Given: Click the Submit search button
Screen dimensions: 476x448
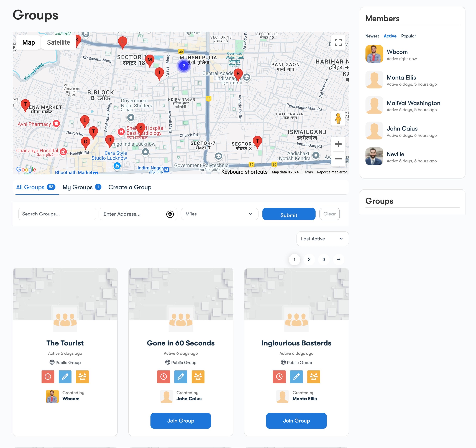Looking at the screenshot, I should click(x=288, y=214).
